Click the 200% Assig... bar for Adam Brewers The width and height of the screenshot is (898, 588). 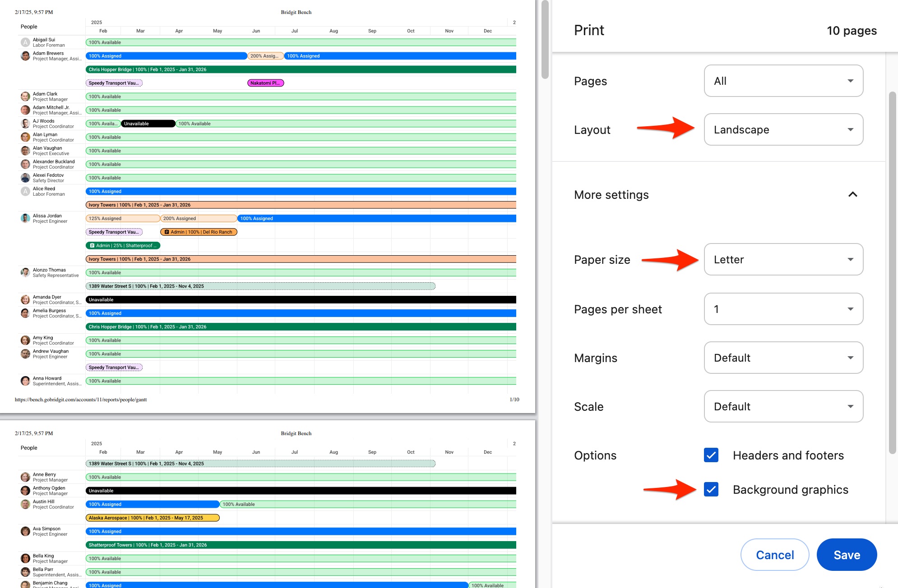coord(266,56)
